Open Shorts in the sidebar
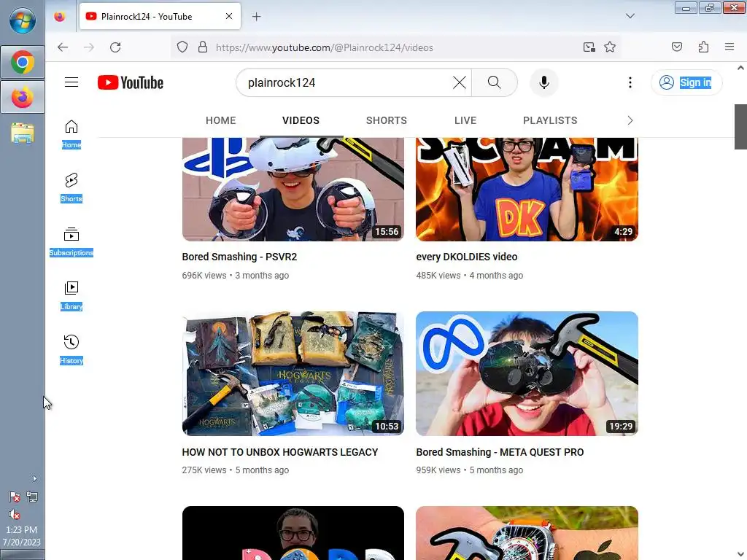 coord(71,188)
